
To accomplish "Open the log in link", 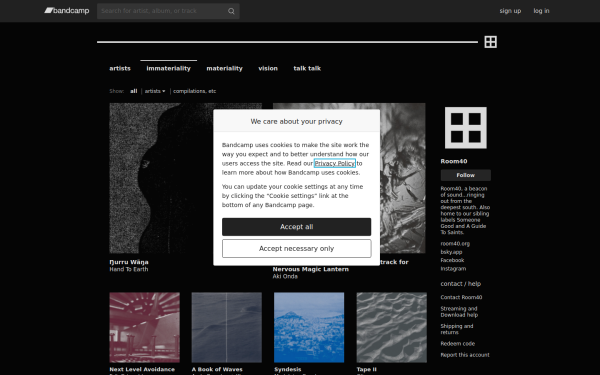I will pos(541,11).
